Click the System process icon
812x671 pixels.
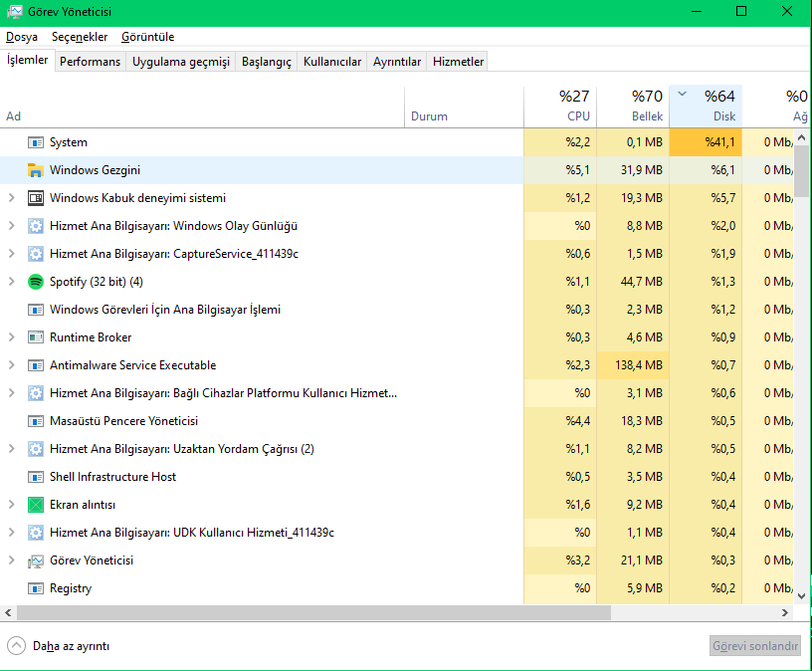[x=35, y=142]
